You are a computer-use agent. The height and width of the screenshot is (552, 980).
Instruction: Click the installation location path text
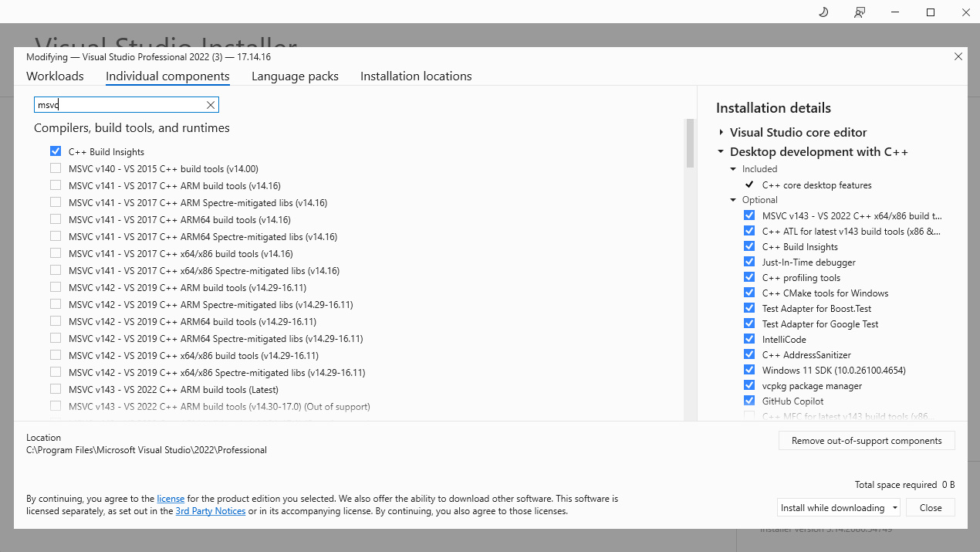coord(147,450)
